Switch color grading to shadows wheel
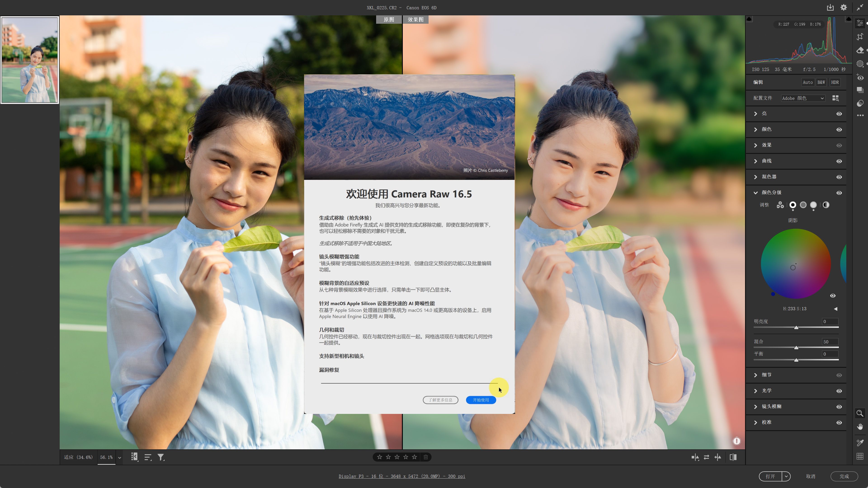The image size is (868, 488). pos(793,205)
